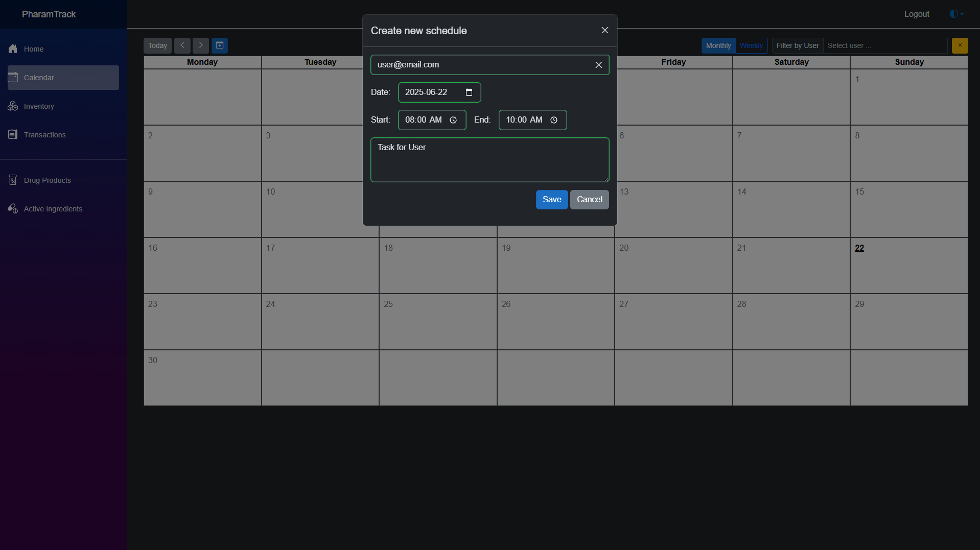This screenshot has width=980, height=550.
Task: Open Drug Products in the sidebar
Action: [x=47, y=180]
